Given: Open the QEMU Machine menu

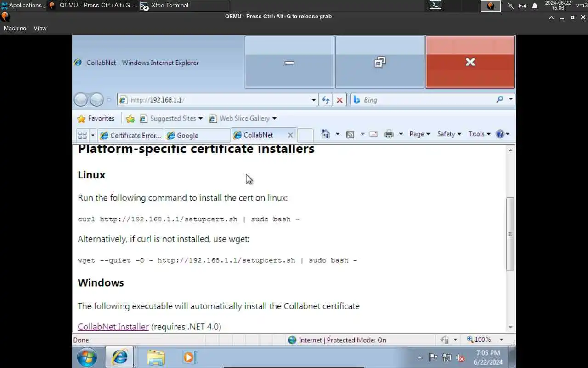Looking at the screenshot, I should pos(15,28).
